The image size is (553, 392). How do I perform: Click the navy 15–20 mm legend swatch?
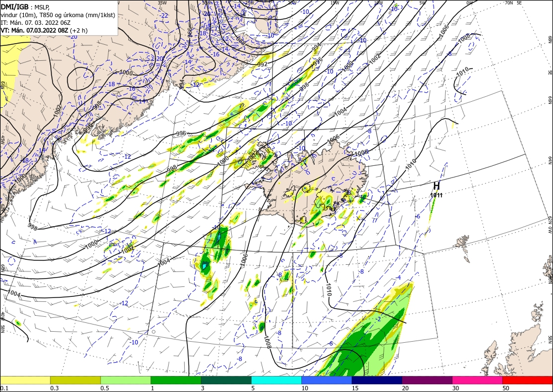(x=377, y=380)
